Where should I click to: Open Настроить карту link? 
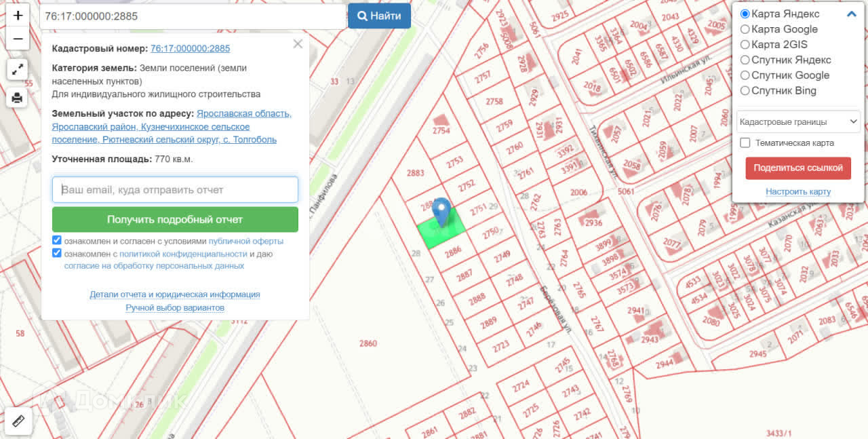pyautogui.click(x=798, y=192)
